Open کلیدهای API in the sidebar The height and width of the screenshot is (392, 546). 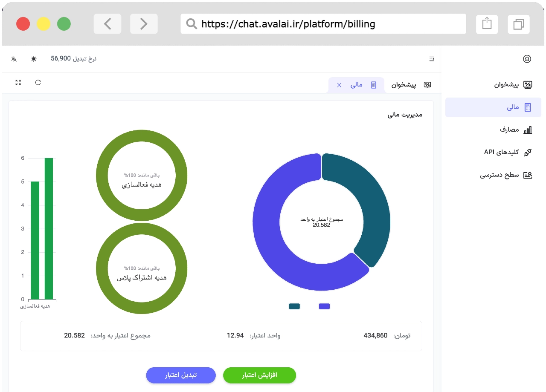(493, 152)
